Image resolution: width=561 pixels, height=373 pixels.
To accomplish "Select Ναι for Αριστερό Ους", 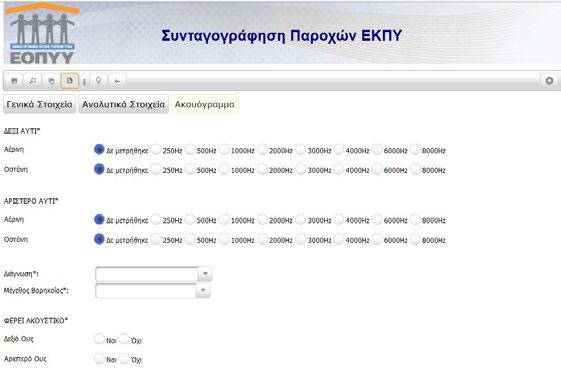I will click(x=99, y=358).
